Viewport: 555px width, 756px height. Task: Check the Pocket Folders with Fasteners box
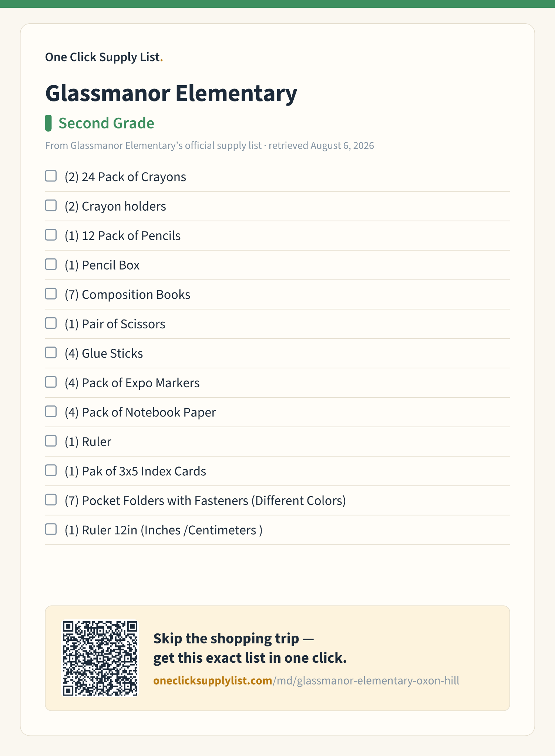51,500
